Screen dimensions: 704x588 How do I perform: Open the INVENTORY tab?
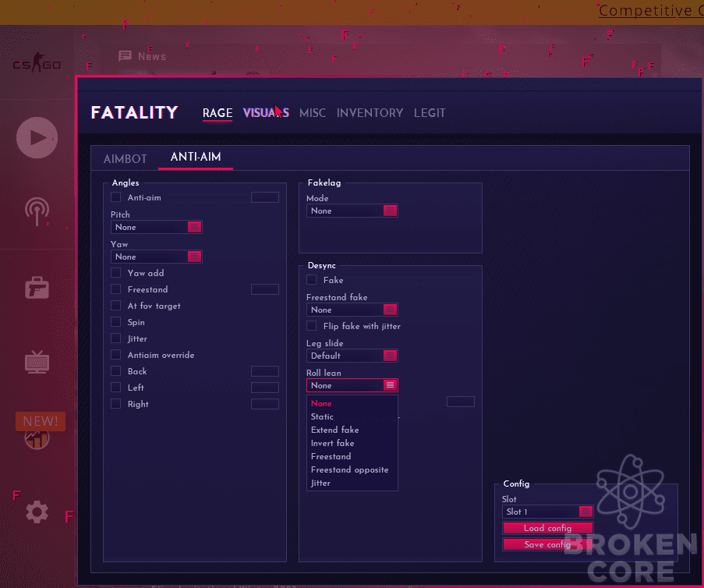click(x=370, y=113)
